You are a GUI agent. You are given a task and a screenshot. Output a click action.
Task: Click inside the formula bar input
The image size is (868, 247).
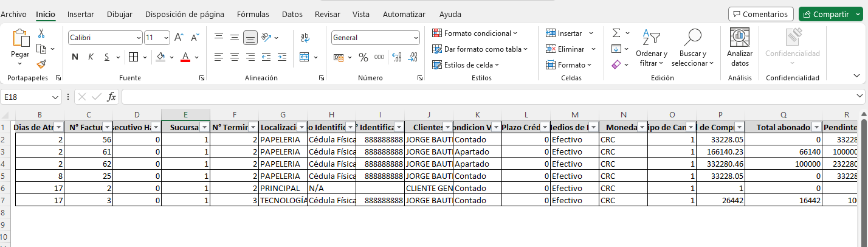pyautogui.click(x=487, y=97)
